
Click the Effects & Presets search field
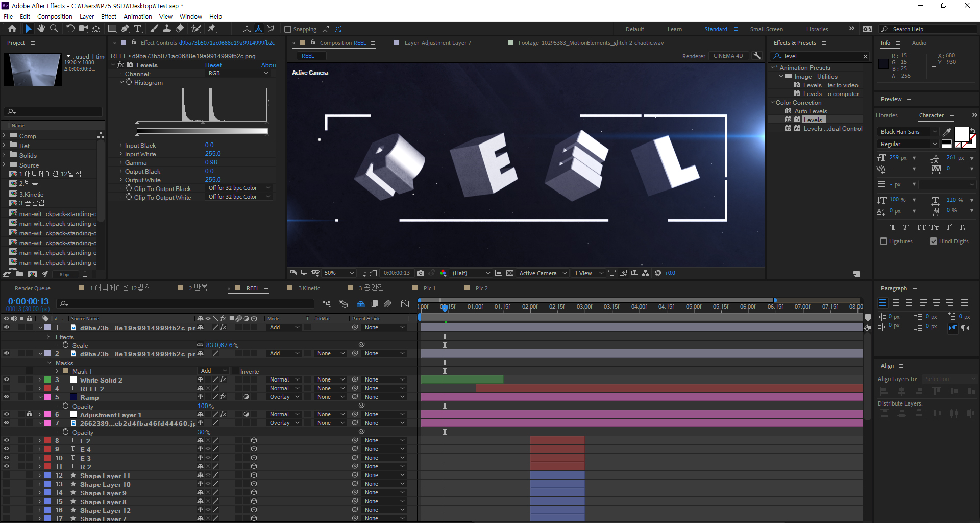pyautogui.click(x=821, y=56)
